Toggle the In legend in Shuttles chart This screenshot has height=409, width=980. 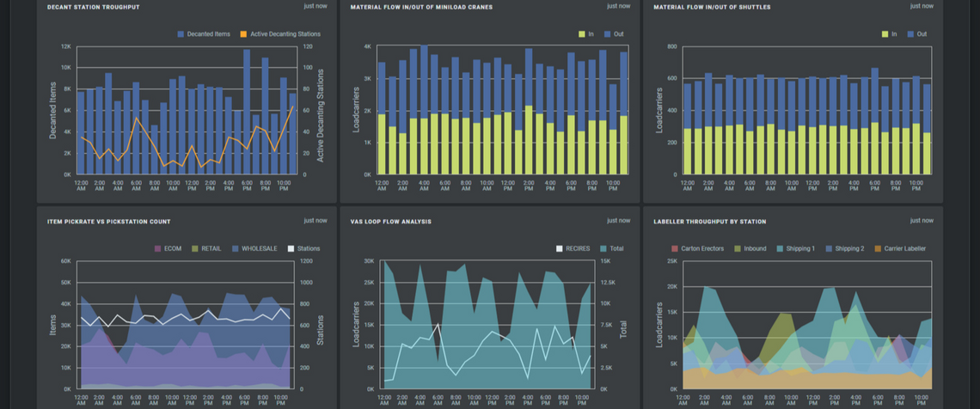[888, 34]
